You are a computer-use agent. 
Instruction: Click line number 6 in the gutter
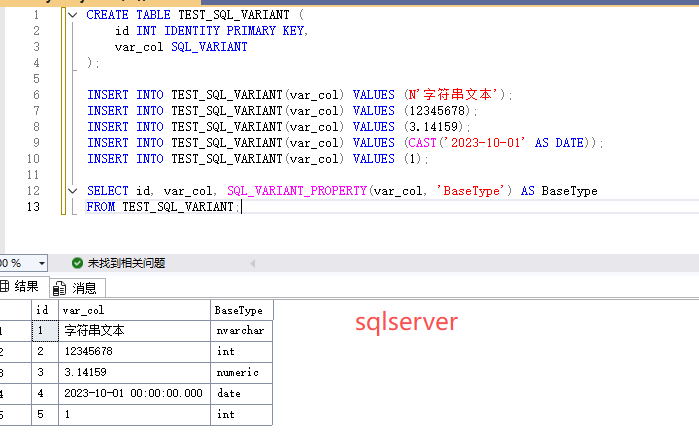point(36,95)
